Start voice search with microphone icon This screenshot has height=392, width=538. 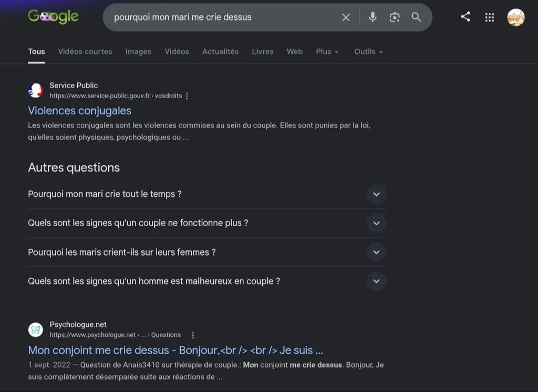(373, 17)
